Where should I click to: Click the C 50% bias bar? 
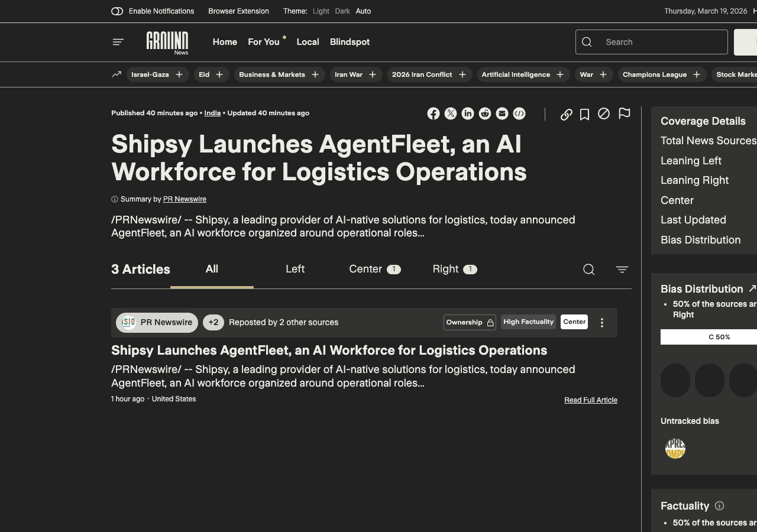(x=709, y=337)
